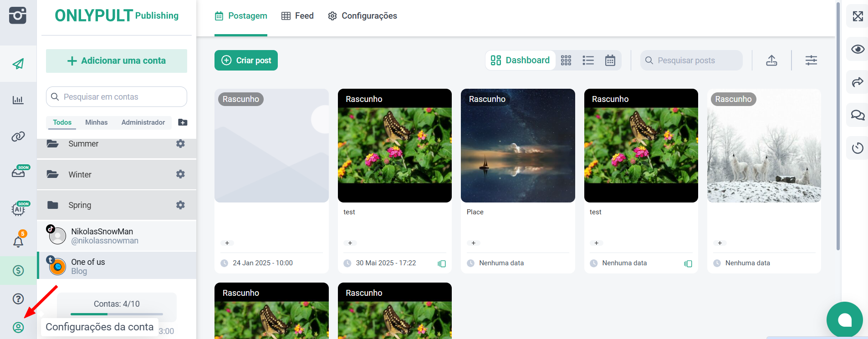Switch to the Feed tab
Viewport: 868px width, 339px height.
tap(297, 16)
